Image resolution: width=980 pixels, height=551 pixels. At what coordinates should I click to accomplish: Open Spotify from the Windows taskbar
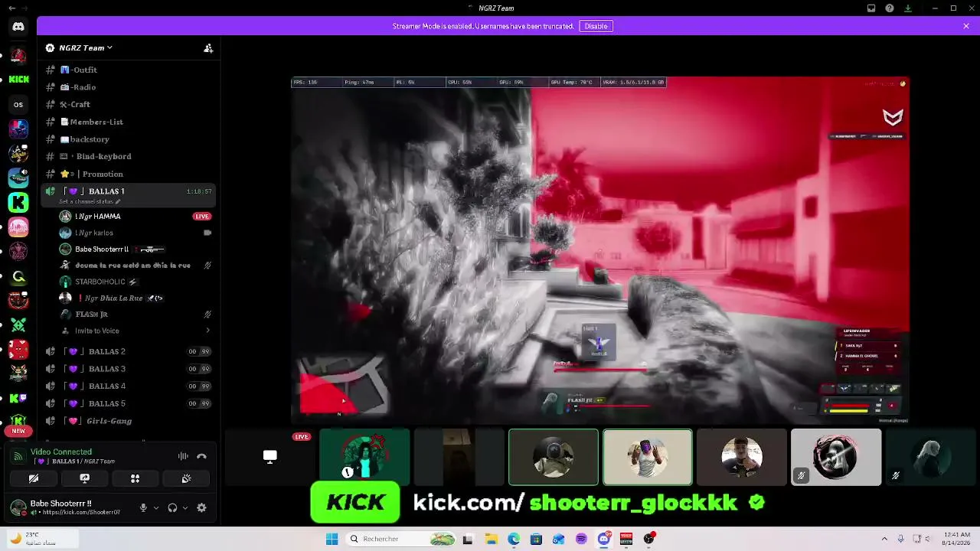581,539
